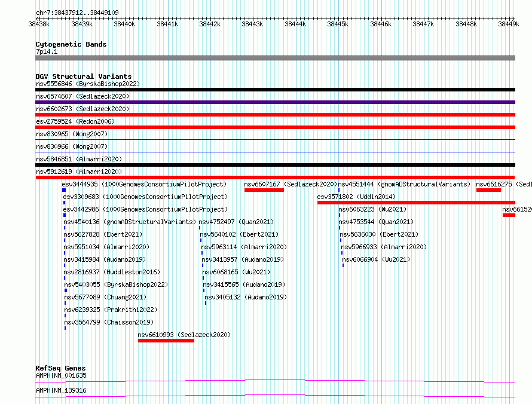Screen dimensions: 532x404
Task: Click nsv4753544 (Quan2021) label
Action: pyautogui.click(x=376, y=222)
